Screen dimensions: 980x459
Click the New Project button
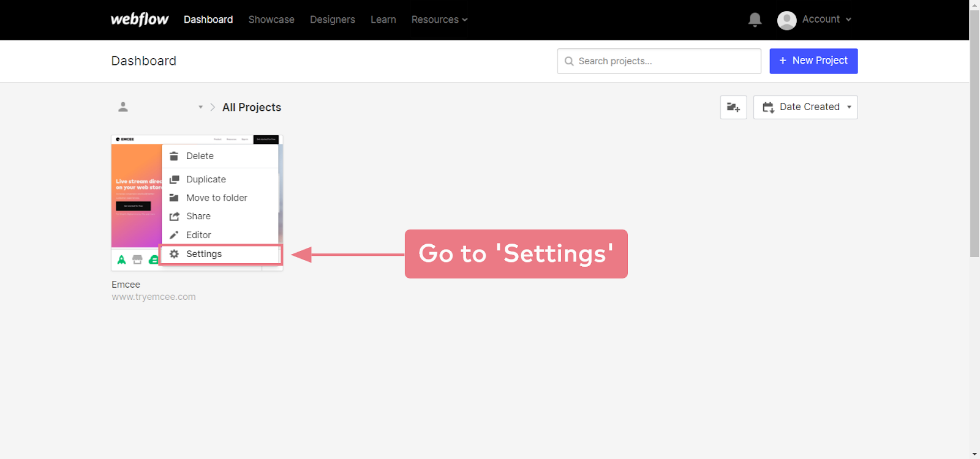coord(813,61)
